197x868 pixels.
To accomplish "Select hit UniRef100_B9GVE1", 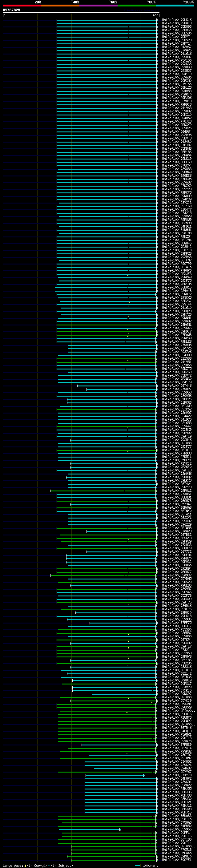I will point(176,860).
